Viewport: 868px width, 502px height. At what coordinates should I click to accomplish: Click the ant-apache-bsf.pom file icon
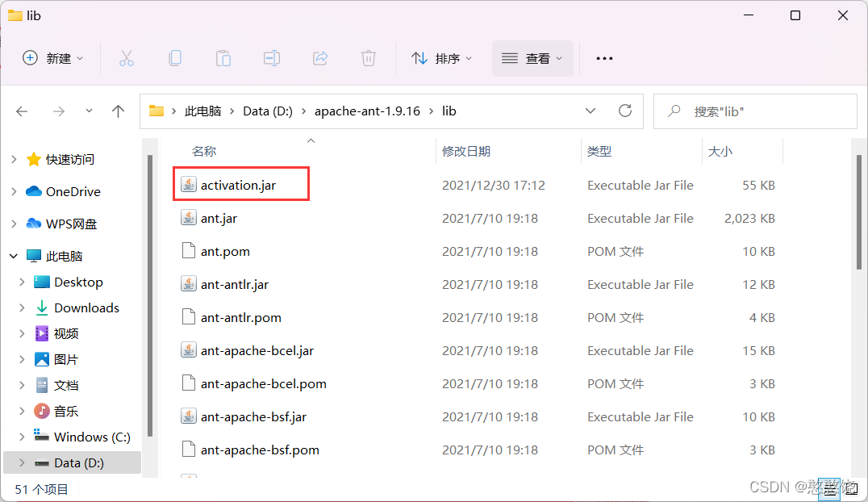click(x=189, y=450)
